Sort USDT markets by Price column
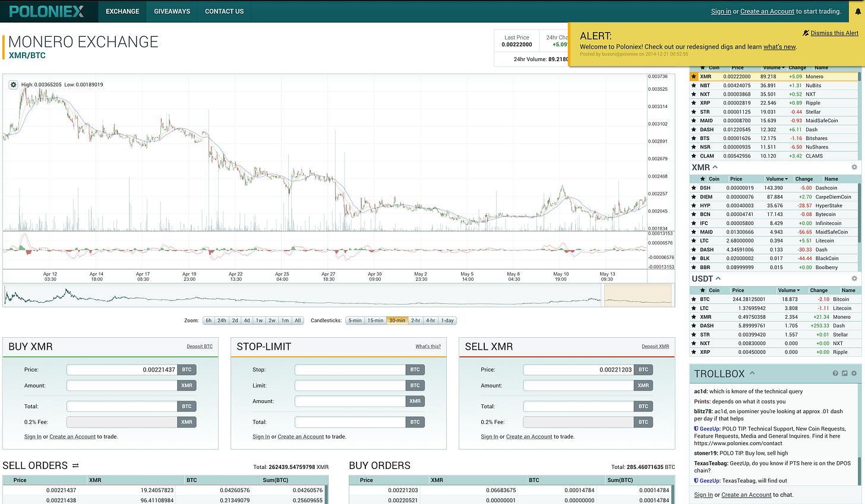The image size is (865, 504). 738,290
